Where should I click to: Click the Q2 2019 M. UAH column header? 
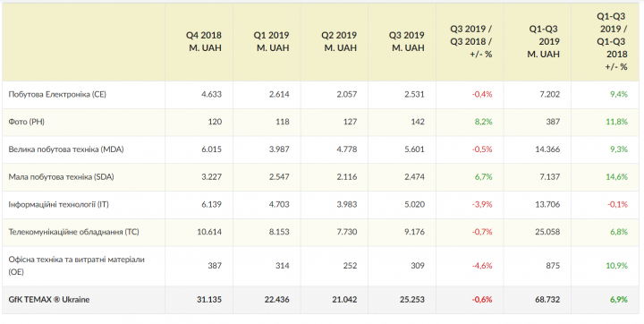click(x=339, y=41)
